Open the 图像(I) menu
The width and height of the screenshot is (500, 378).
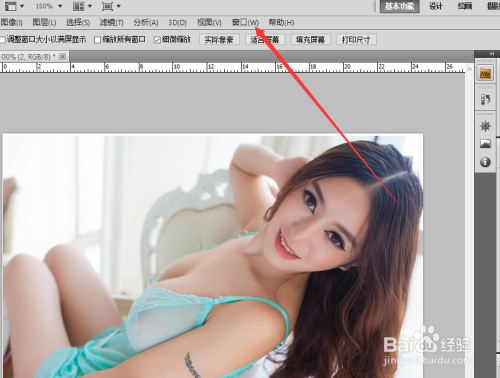coord(12,22)
